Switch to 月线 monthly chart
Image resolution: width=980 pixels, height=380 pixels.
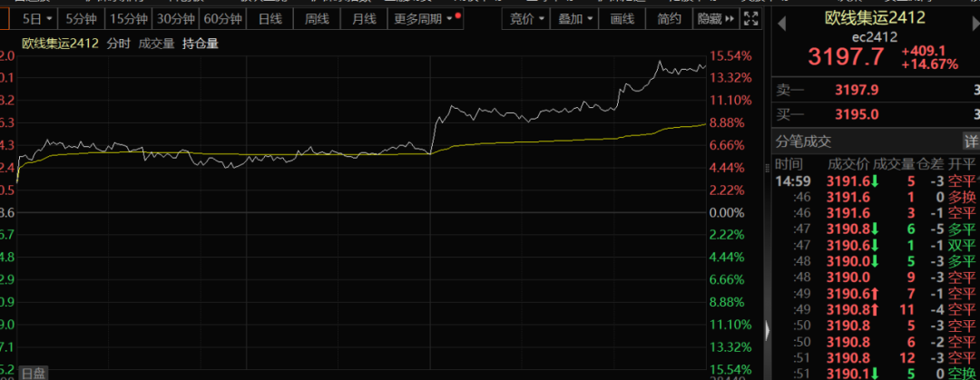point(364,18)
